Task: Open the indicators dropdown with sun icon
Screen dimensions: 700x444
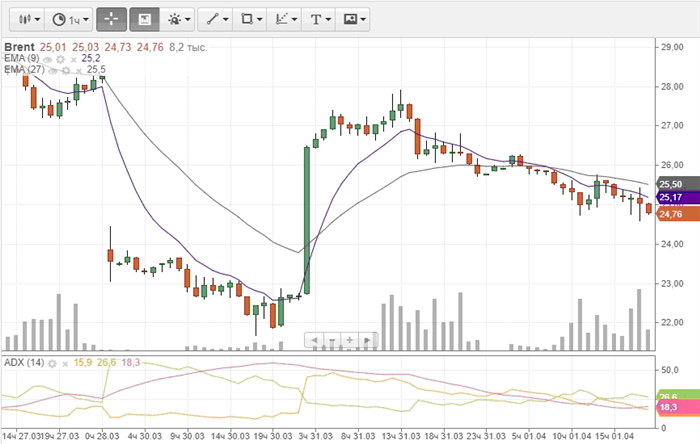Action: [x=178, y=20]
